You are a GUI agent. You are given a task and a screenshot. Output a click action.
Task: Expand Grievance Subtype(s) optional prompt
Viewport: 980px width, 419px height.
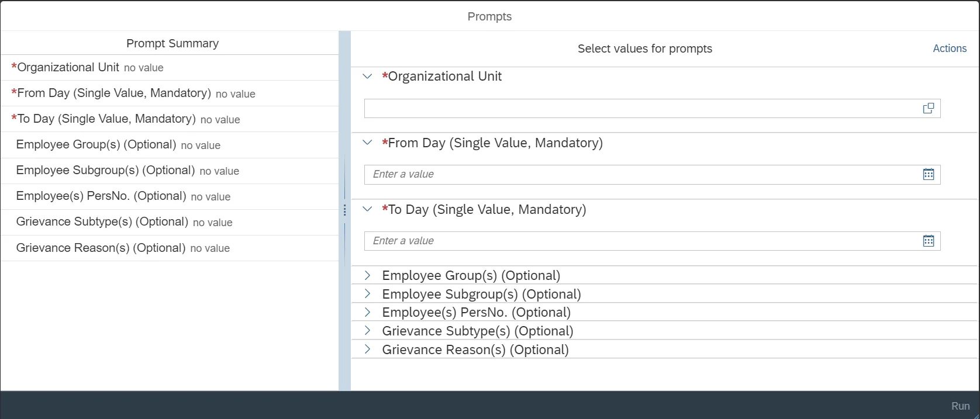367,331
